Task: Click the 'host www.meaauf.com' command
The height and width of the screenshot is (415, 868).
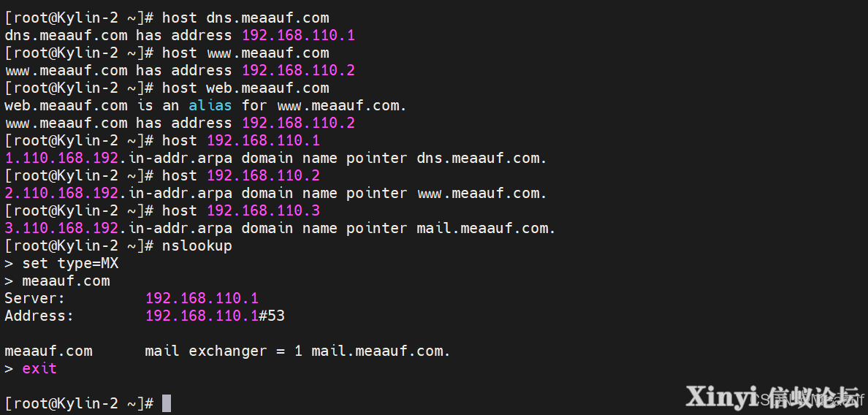Action: click(245, 53)
